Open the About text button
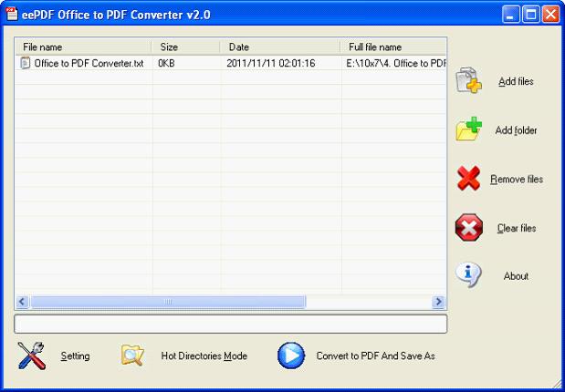 (516, 276)
